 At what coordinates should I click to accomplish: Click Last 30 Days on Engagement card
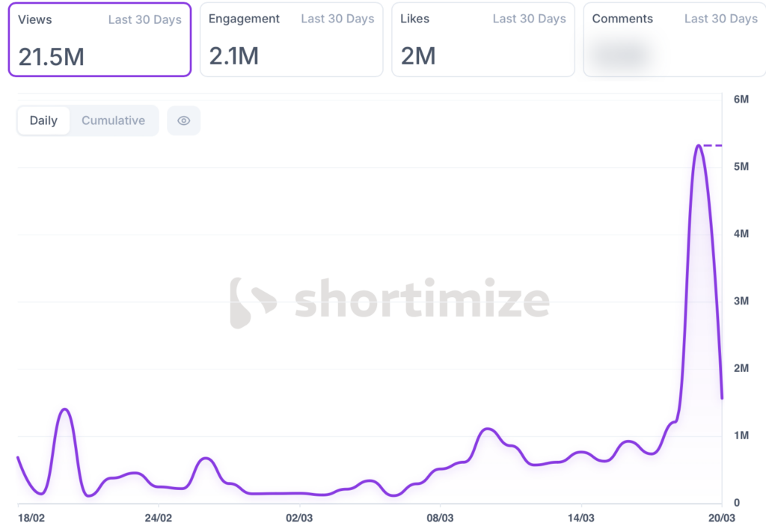(337, 19)
